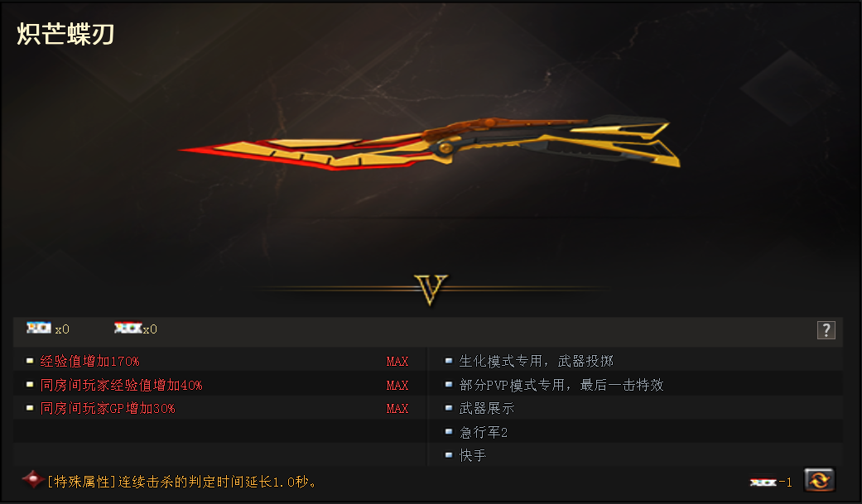Click the 特殊属性 continuous kill description text
The height and width of the screenshot is (504, 862).
[x=182, y=482]
